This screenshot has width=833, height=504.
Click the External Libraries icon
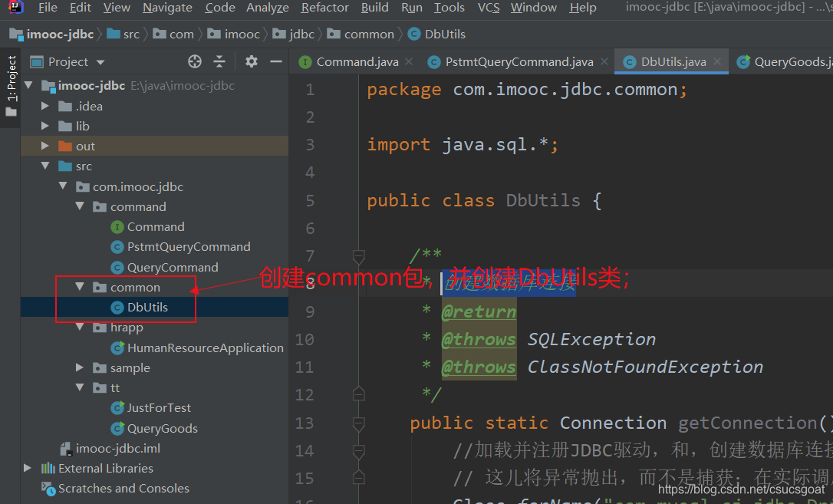48,469
